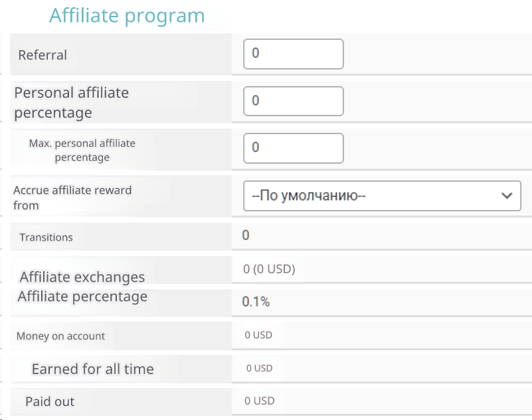Click the Affiliate percentage label
532x420 pixels.
[82, 296]
